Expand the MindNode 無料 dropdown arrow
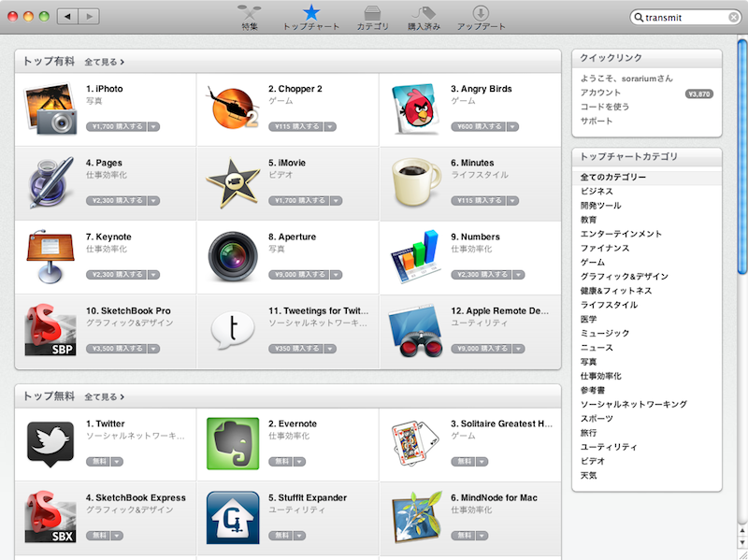 (x=482, y=536)
